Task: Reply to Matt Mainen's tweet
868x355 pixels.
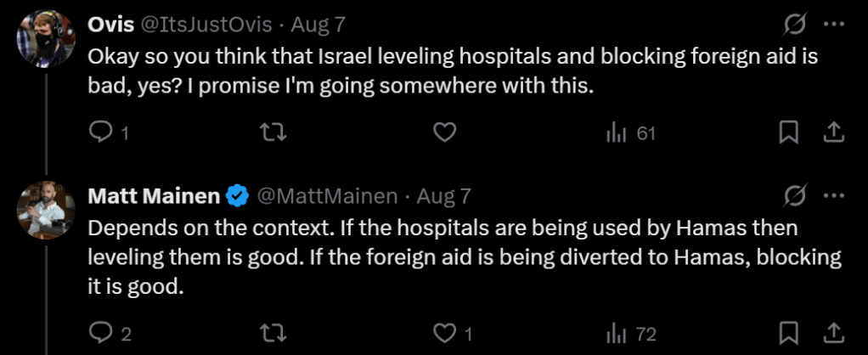Action: click(x=102, y=333)
